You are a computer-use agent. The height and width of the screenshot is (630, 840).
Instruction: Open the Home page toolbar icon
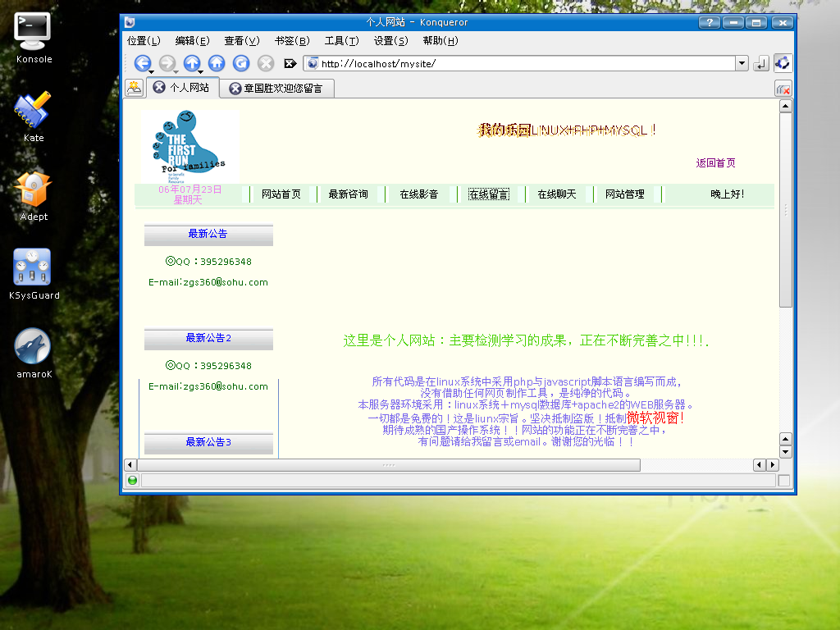(x=217, y=63)
